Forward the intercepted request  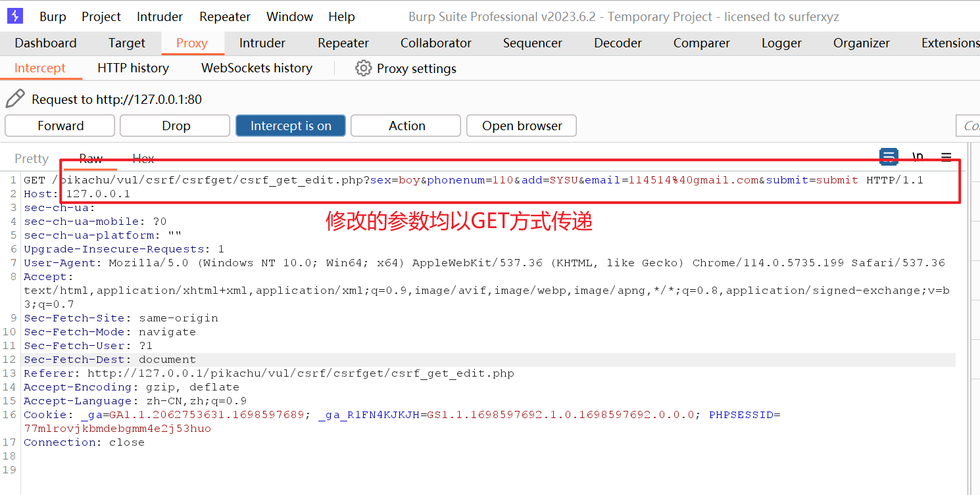pyautogui.click(x=61, y=126)
